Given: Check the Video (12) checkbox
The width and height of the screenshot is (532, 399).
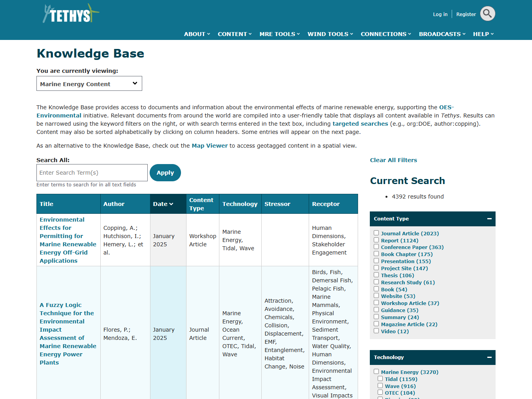Looking at the screenshot, I should click(x=376, y=331).
